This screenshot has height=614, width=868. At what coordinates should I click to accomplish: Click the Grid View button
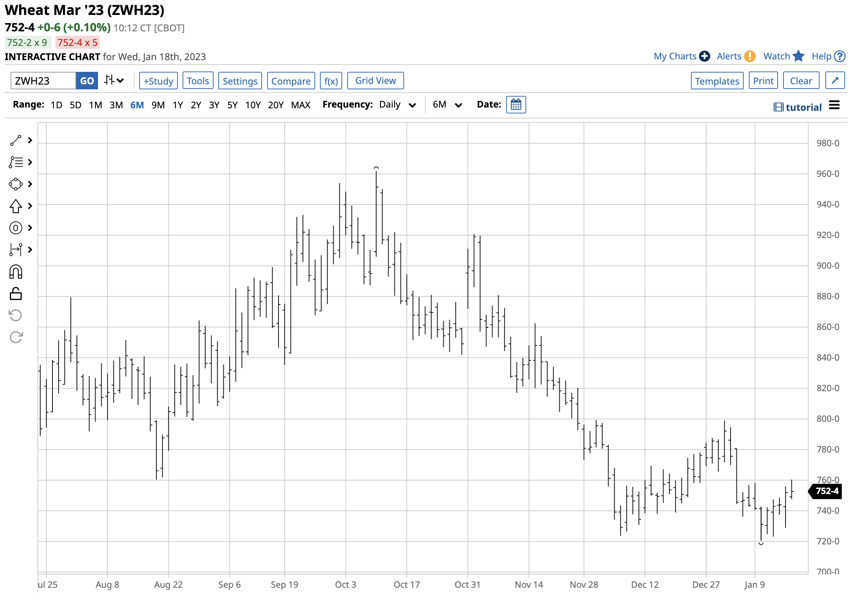[375, 81]
